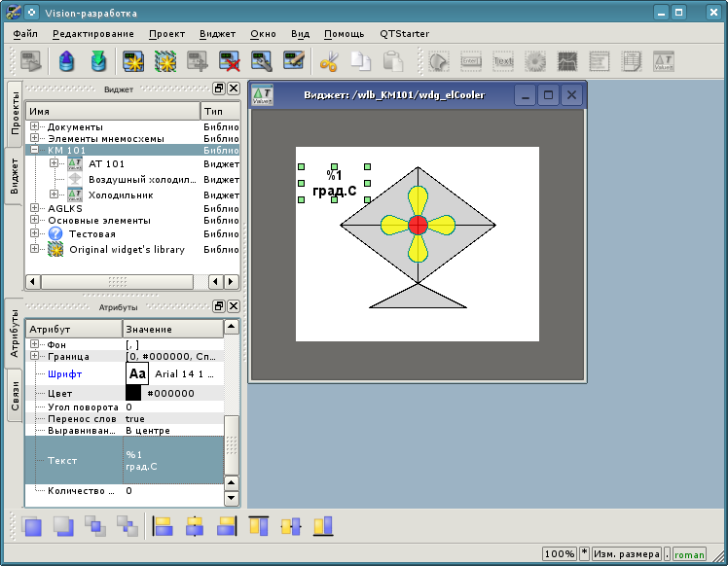Click the align top icon in bottom toolbar
728x566 pixels.
[259, 526]
